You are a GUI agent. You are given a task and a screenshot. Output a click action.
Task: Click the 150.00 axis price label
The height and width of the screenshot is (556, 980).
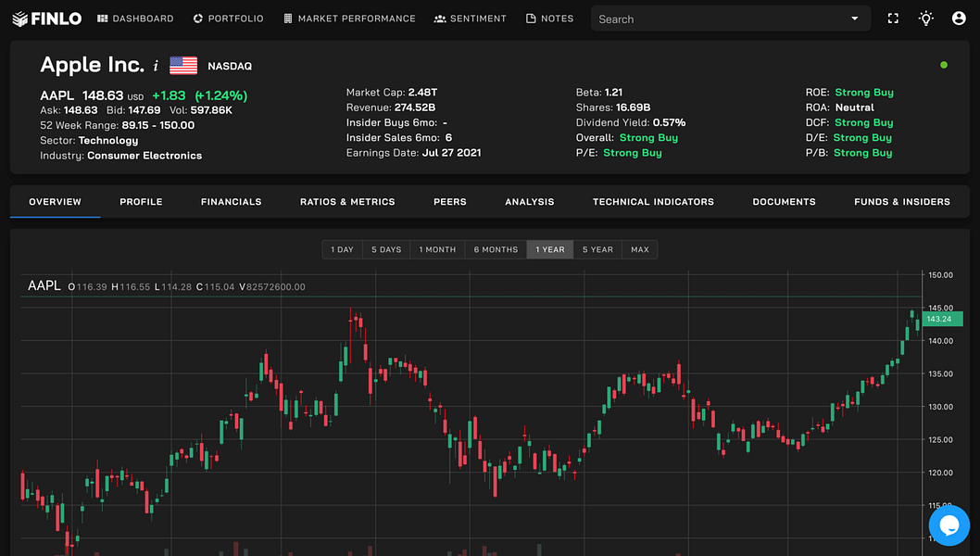(940, 274)
